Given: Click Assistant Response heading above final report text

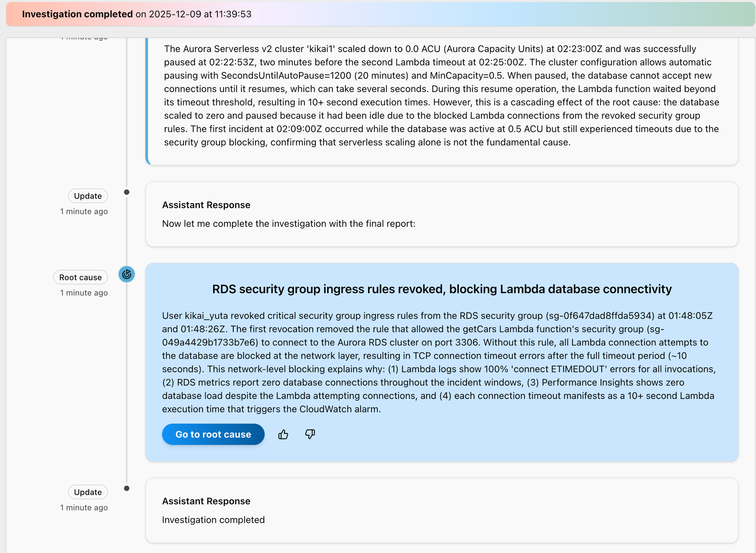Looking at the screenshot, I should [206, 205].
